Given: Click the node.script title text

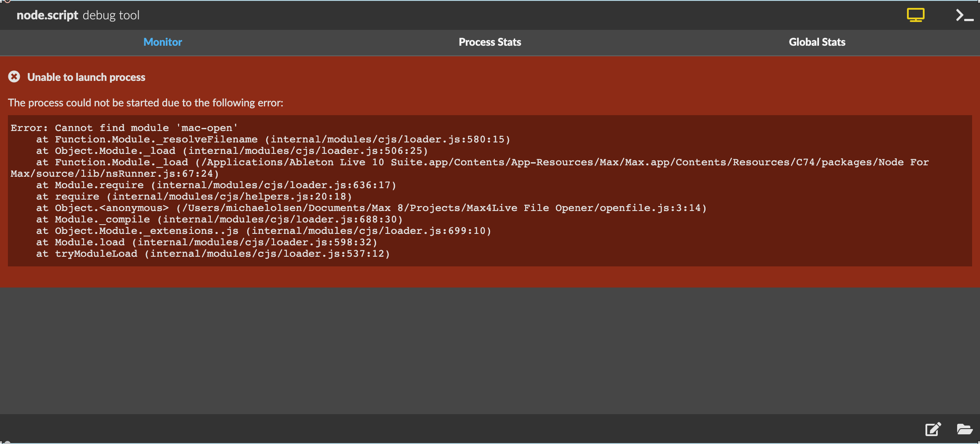Looking at the screenshot, I should (x=47, y=15).
